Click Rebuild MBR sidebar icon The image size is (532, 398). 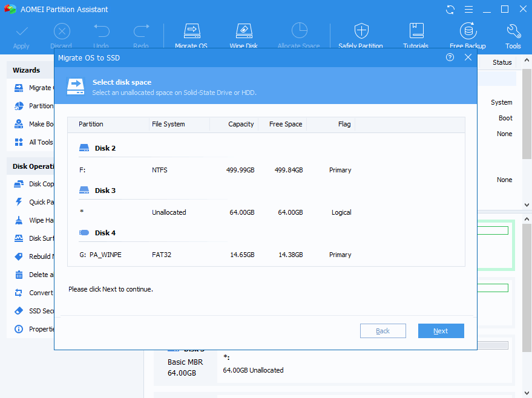(x=19, y=256)
